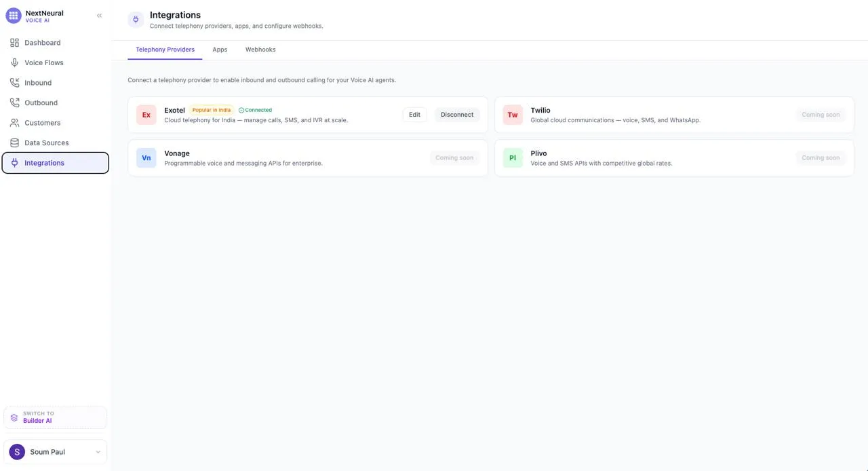Image resolution: width=868 pixels, height=471 pixels.
Task: Go to Voice Flows
Action: [x=56, y=62]
